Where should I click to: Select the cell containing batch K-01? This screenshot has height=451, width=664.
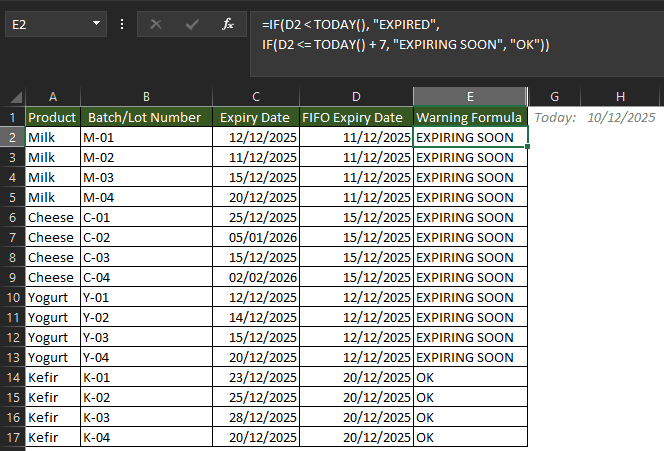pos(146,378)
